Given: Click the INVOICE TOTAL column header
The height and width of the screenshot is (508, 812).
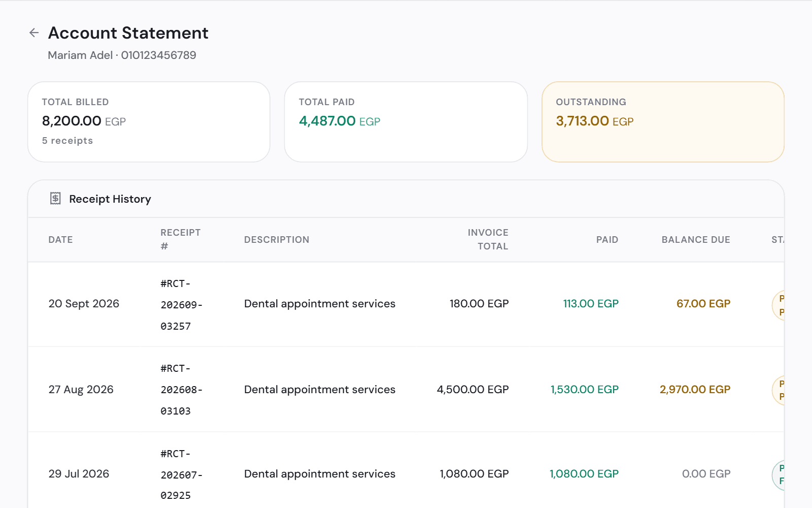Looking at the screenshot, I should (x=488, y=239).
